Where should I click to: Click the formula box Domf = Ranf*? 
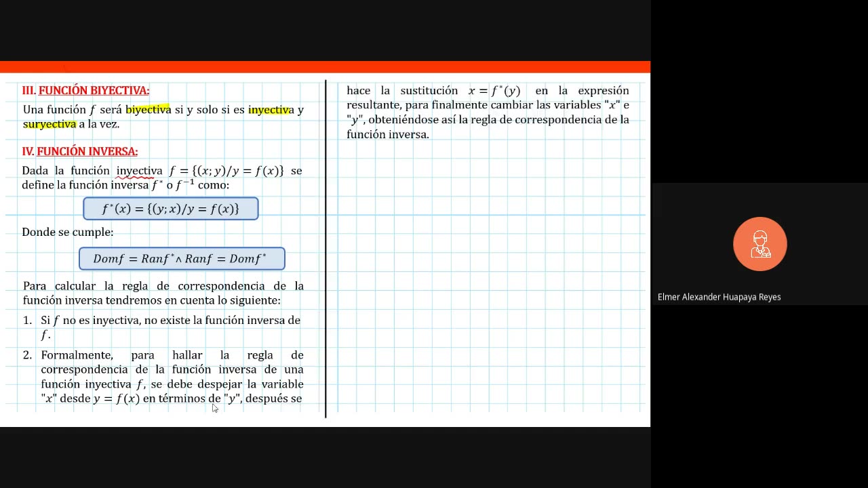coord(182,258)
